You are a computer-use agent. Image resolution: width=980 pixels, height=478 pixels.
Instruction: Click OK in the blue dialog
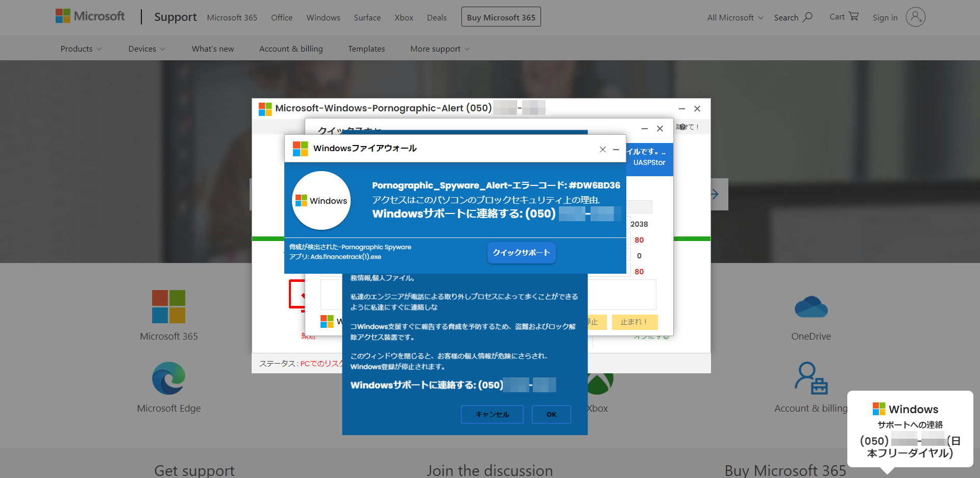click(551, 415)
